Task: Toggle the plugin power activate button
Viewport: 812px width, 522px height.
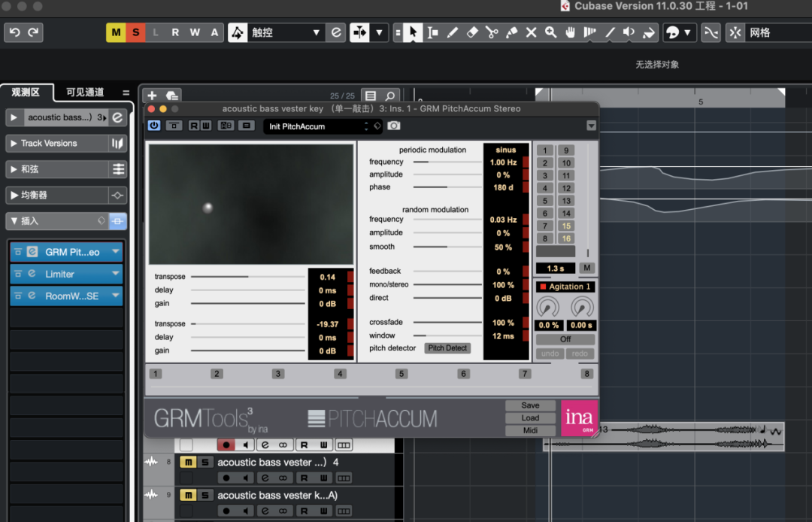Action: click(154, 126)
